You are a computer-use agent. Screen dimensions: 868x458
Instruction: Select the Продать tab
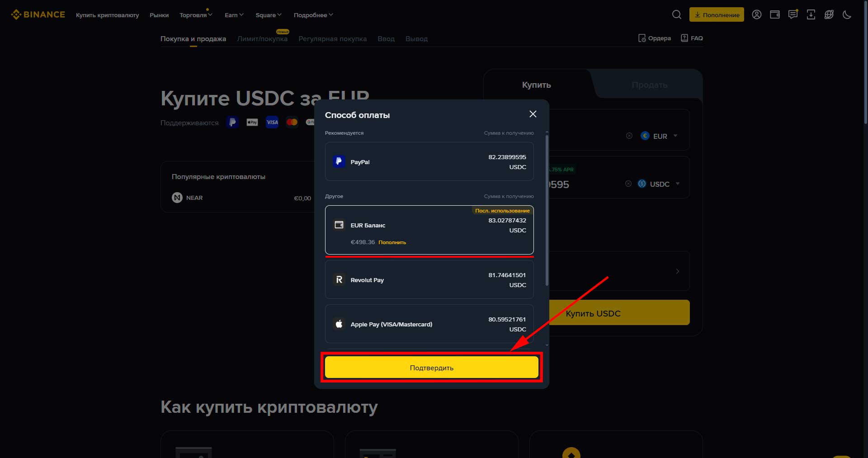pyautogui.click(x=649, y=85)
